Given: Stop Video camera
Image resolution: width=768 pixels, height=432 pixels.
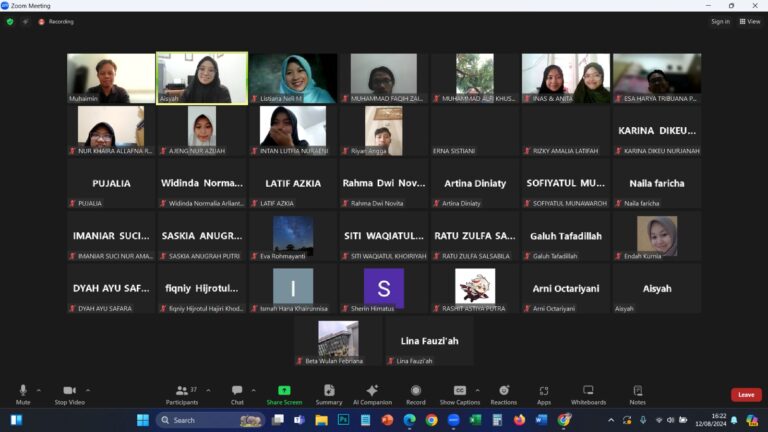Looking at the screenshot, I should 68,394.
